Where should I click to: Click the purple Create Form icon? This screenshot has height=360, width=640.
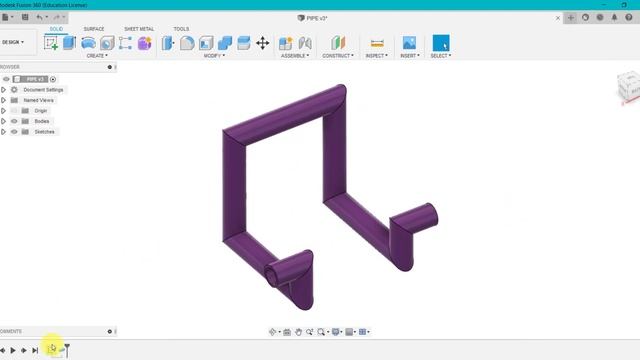(x=144, y=43)
